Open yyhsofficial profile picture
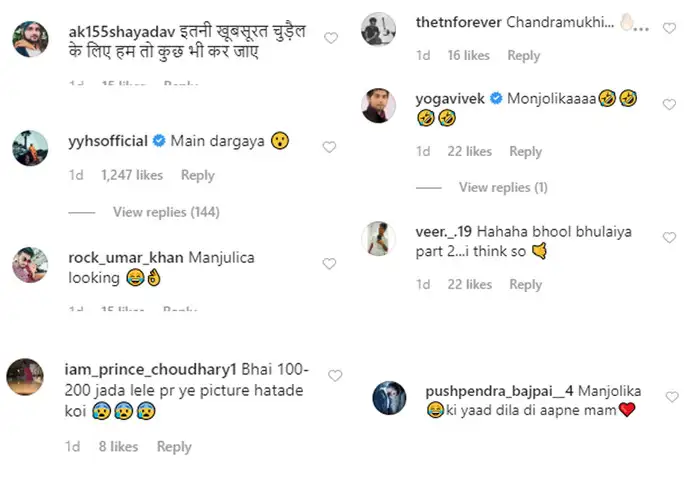The image size is (700, 481). [30, 147]
